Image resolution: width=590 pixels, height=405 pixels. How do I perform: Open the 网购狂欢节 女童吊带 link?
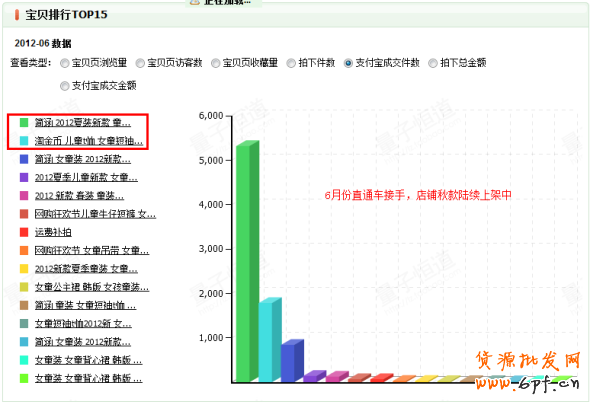(92, 250)
